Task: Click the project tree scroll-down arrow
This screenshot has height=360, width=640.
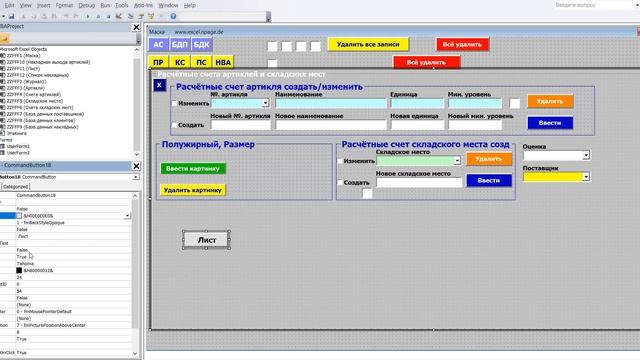Action: tap(136, 154)
